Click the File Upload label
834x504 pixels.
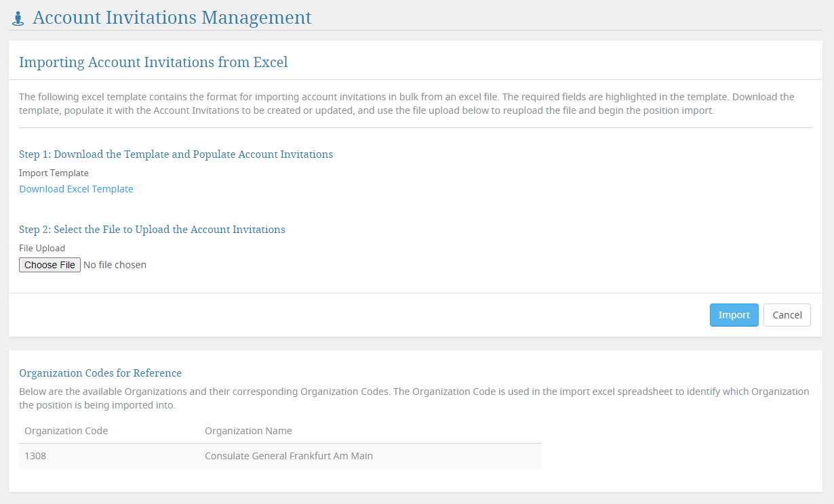click(x=42, y=248)
